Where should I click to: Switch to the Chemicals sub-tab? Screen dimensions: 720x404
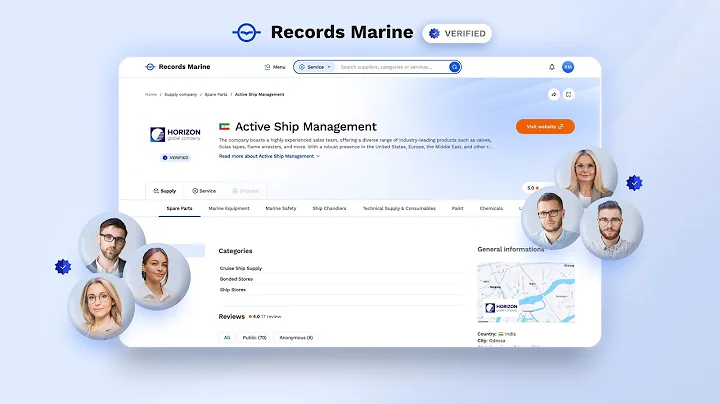491,208
